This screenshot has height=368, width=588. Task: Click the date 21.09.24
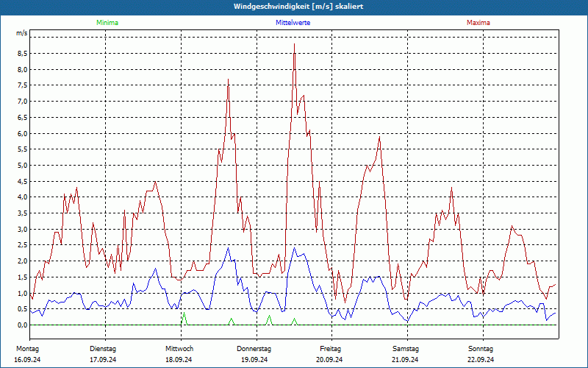pos(405,360)
